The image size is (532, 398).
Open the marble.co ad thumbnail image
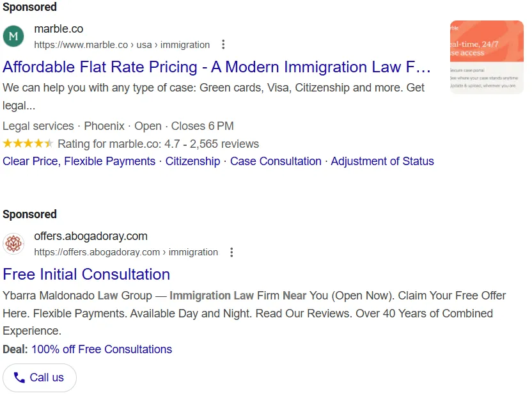(487, 57)
